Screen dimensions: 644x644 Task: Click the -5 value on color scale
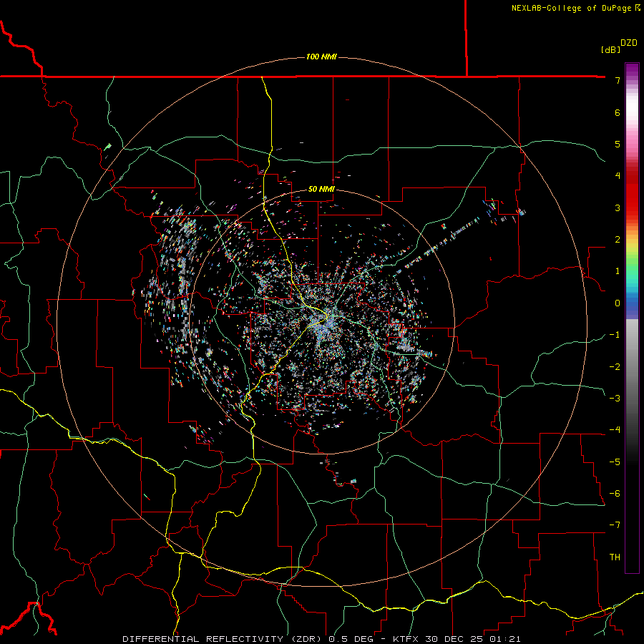click(615, 462)
